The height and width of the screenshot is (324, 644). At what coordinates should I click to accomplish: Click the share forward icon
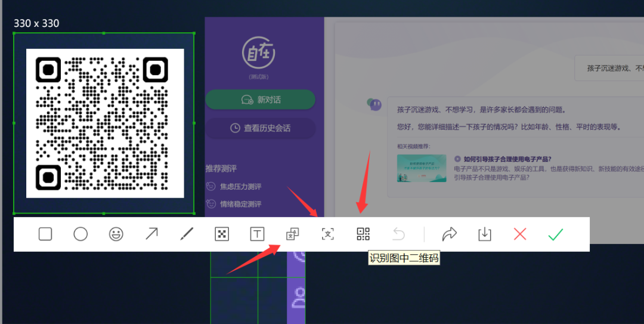pos(450,234)
